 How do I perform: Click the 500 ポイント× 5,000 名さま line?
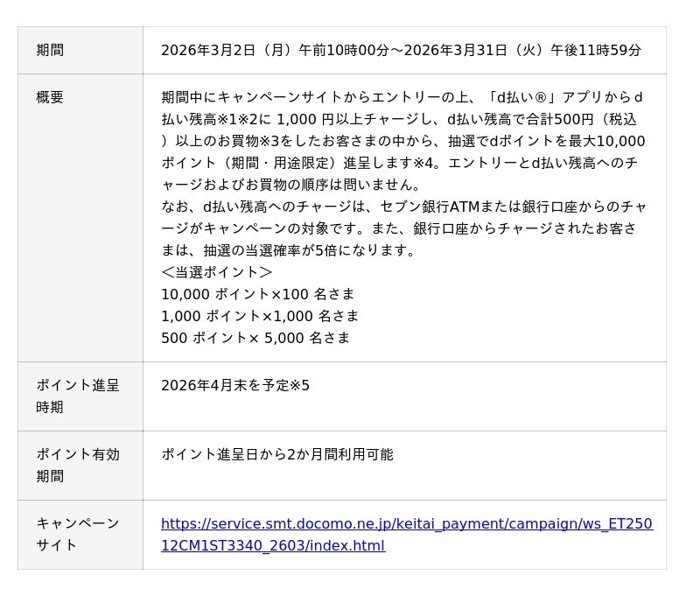pyautogui.click(x=255, y=338)
